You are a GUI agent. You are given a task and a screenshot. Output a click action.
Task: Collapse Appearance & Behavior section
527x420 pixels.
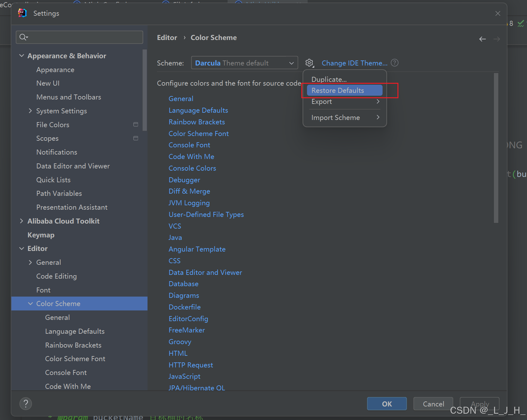(21, 56)
